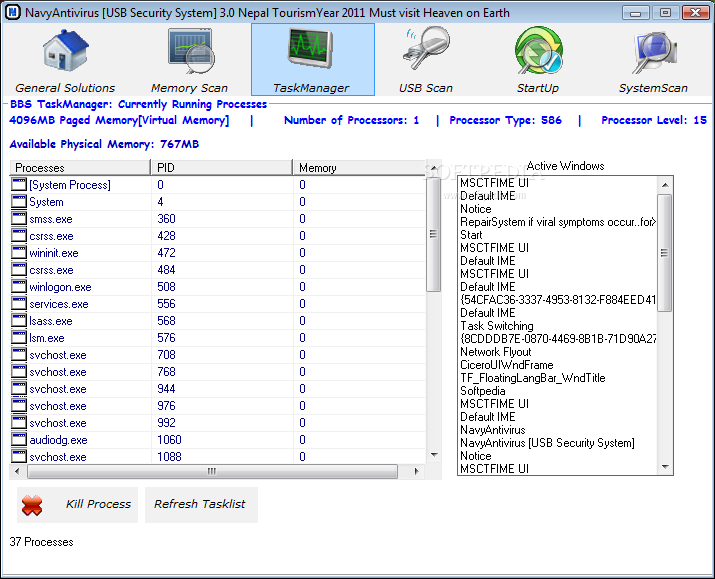Select {8CDDDB7E-0870-4469 GUID entry
The width and height of the screenshot is (715, 579).
tap(558, 339)
